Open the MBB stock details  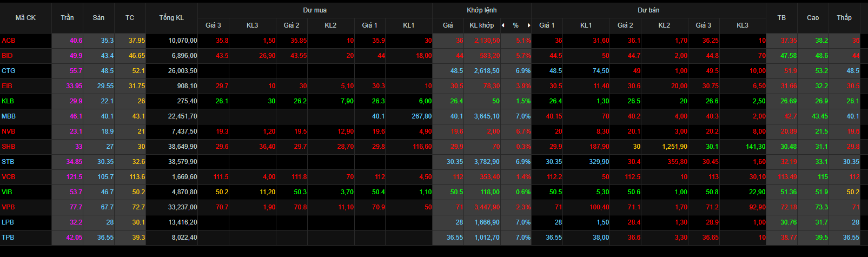pyautogui.click(x=9, y=116)
